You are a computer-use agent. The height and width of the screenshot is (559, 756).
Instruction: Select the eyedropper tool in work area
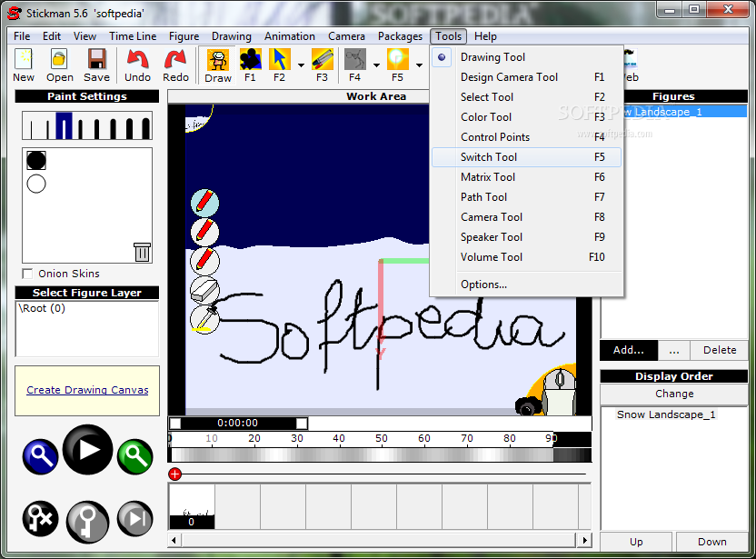click(x=205, y=319)
